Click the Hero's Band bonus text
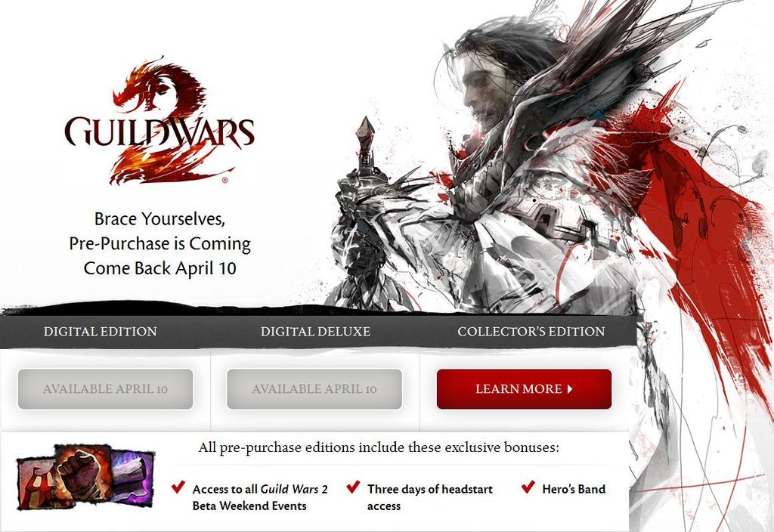This screenshot has width=774, height=532. pos(574,489)
